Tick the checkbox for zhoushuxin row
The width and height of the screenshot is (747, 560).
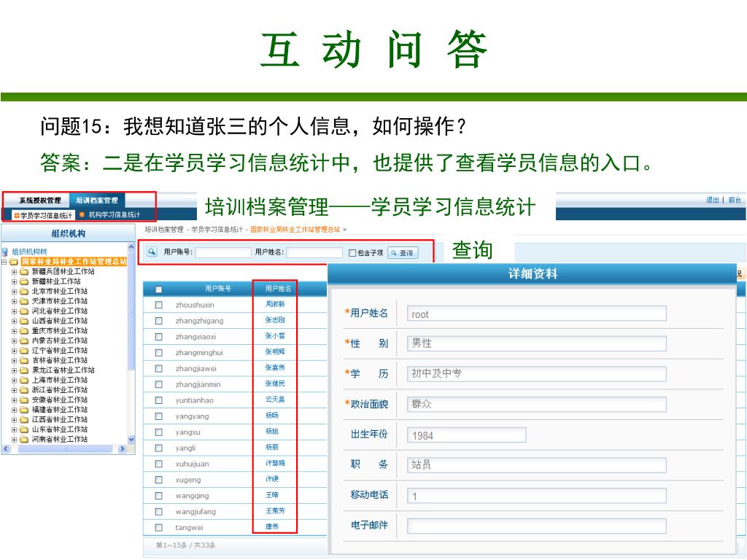click(158, 305)
